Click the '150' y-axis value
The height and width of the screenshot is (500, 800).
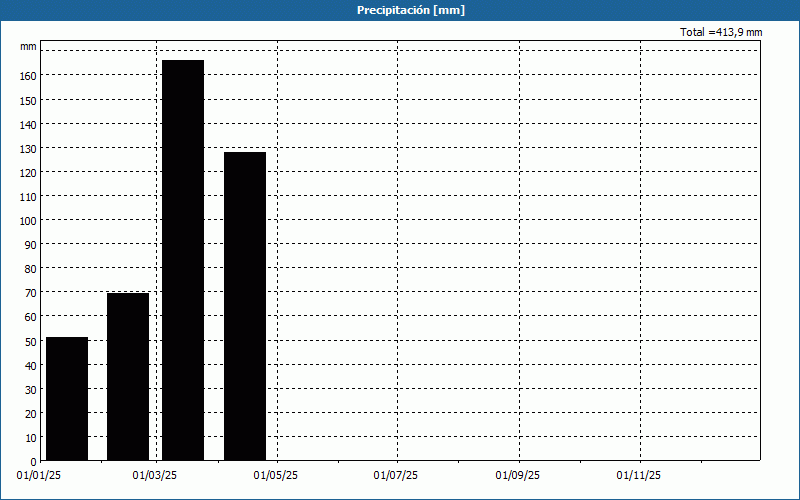[x=29, y=101]
